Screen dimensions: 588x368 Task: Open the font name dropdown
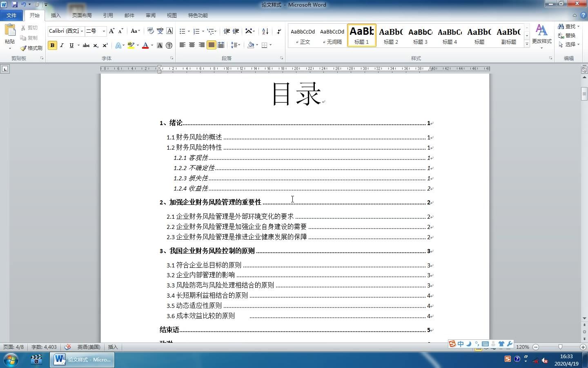[82, 31]
